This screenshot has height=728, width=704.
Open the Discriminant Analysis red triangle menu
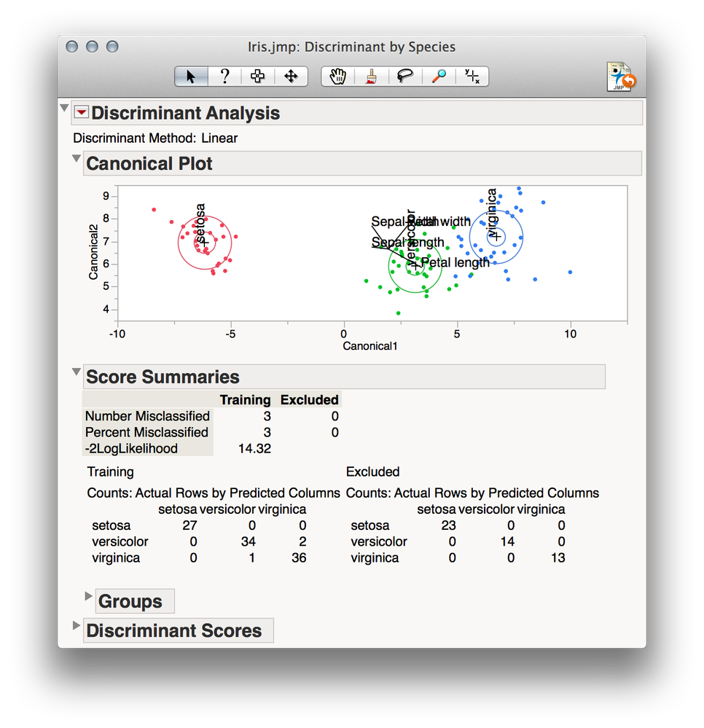82,112
